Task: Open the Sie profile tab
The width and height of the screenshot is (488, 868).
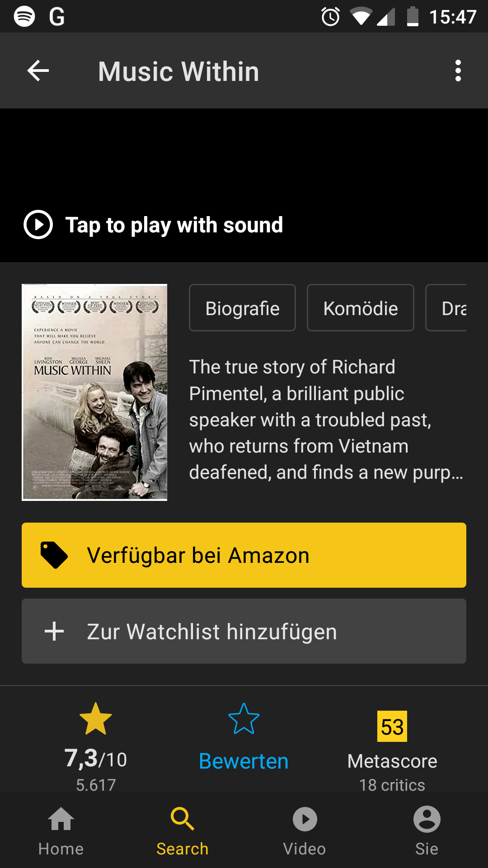Action: [427, 831]
